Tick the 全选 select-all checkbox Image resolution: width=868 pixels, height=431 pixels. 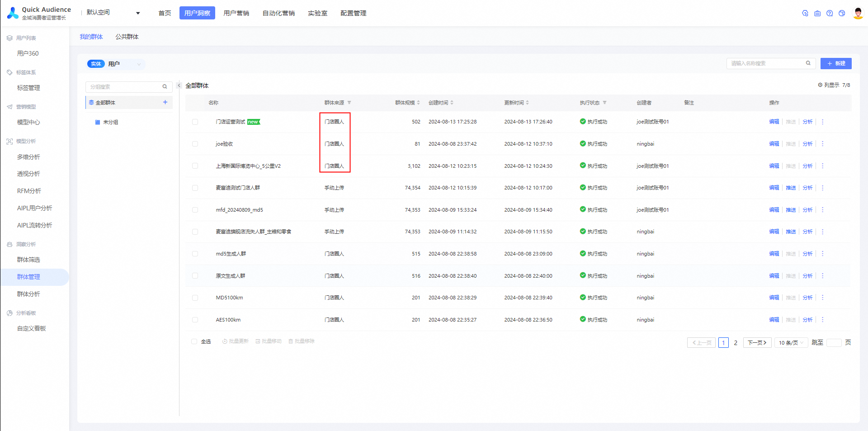[x=194, y=341]
